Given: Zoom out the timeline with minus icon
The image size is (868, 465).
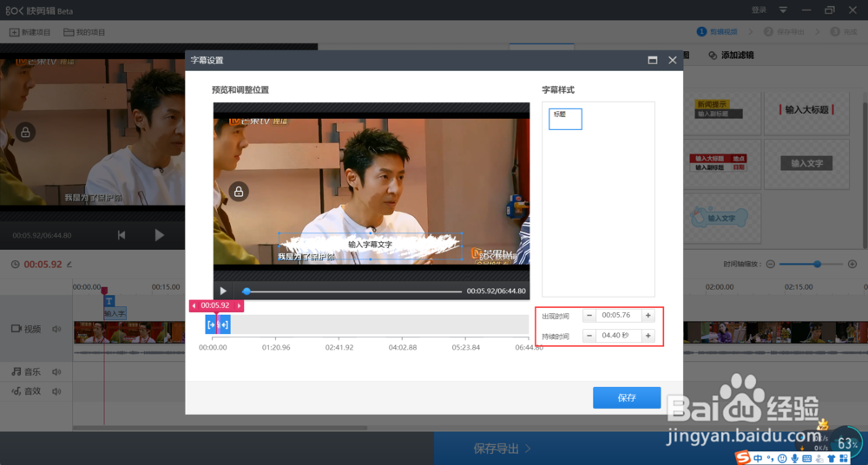Looking at the screenshot, I should [x=770, y=264].
